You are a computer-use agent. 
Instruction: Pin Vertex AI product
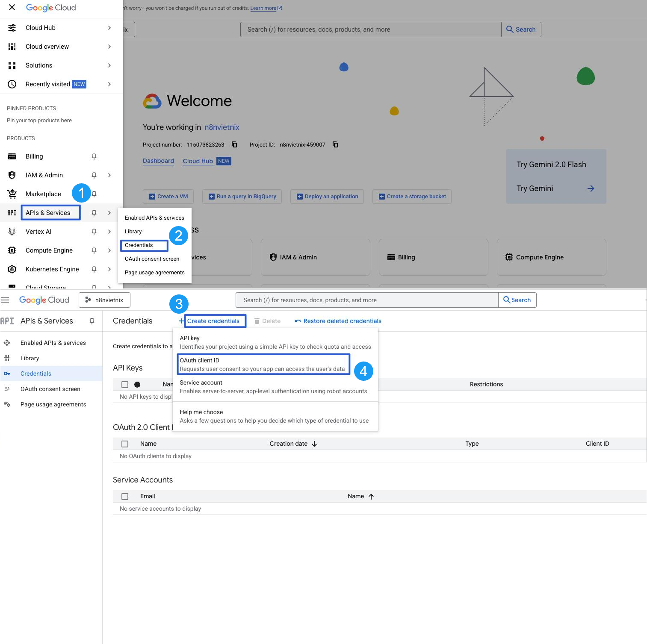pyautogui.click(x=94, y=232)
